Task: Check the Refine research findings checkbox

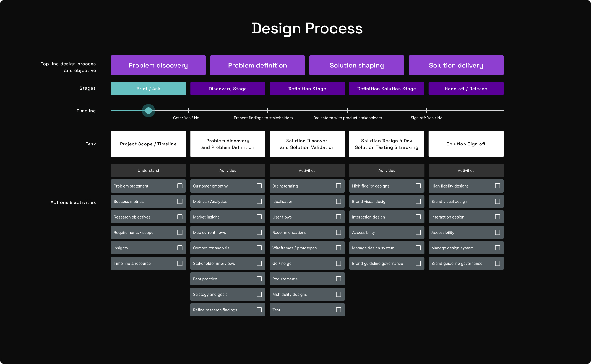Action: 259,310
